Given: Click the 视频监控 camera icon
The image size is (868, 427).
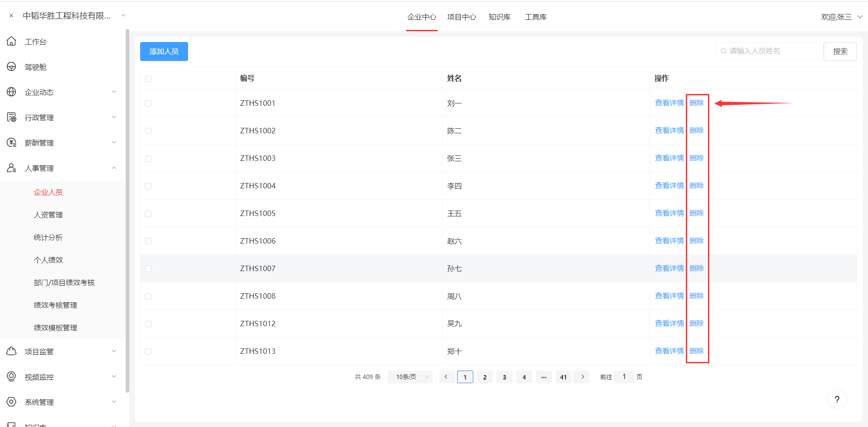Looking at the screenshot, I should tap(12, 377).
